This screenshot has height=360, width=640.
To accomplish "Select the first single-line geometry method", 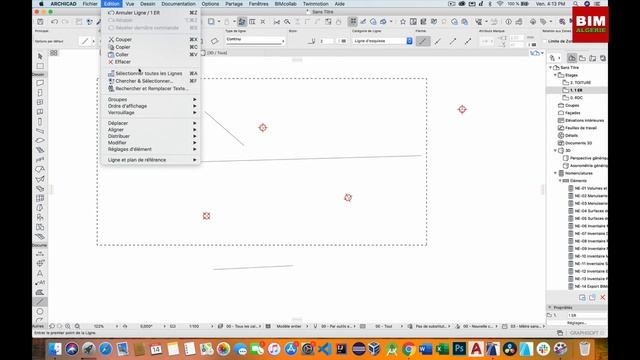I will pyautogui.click(x=423, y=41).
